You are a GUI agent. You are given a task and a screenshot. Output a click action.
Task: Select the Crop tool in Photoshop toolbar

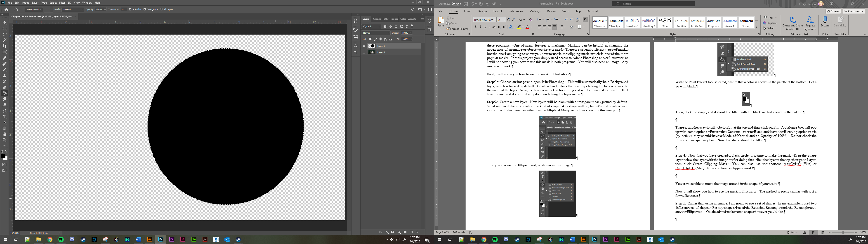[x=5, y=46]
